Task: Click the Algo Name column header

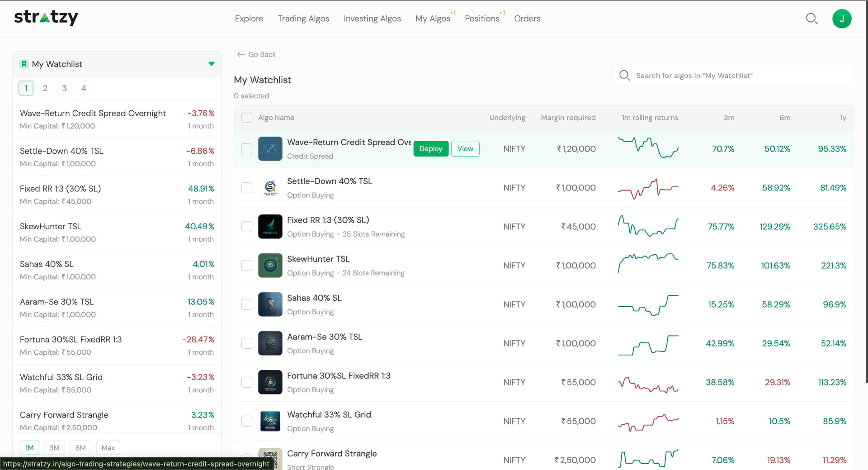Action: click(x=276, y=118)
